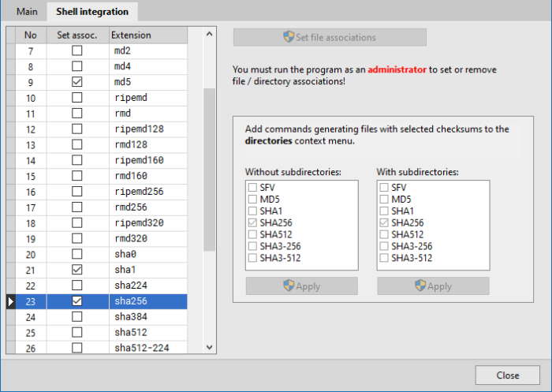
Task: Click the scroll up arrow of the extension list
Action: point(210,34)
